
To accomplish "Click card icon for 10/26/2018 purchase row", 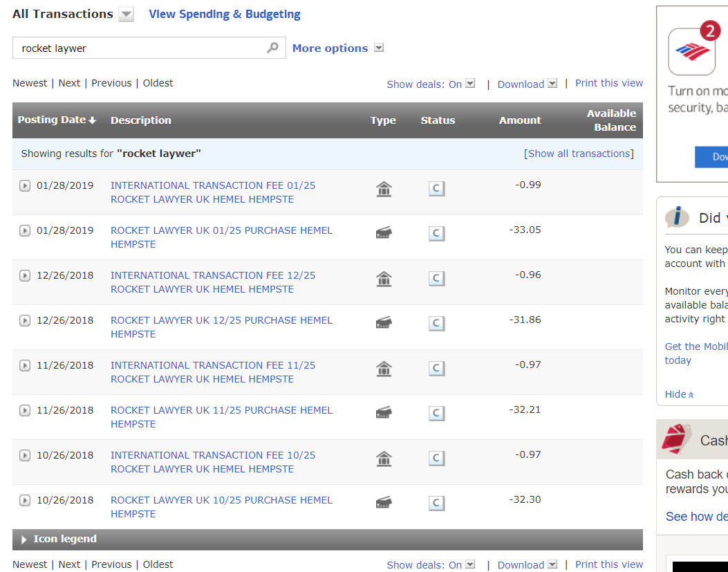I will coord(384,503).
